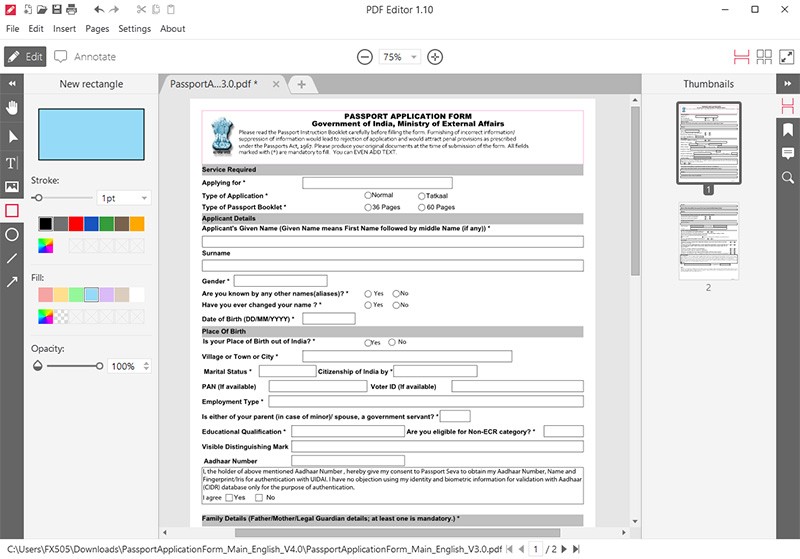Viewport: 800px width, 559px height.
Task: Select the Text tool
Action: [12, 163]
